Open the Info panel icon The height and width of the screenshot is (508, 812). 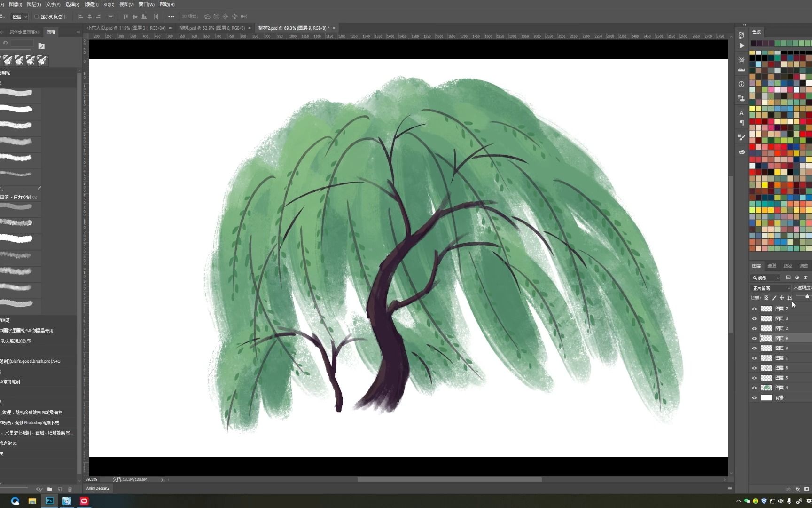[x=742, y=84]
